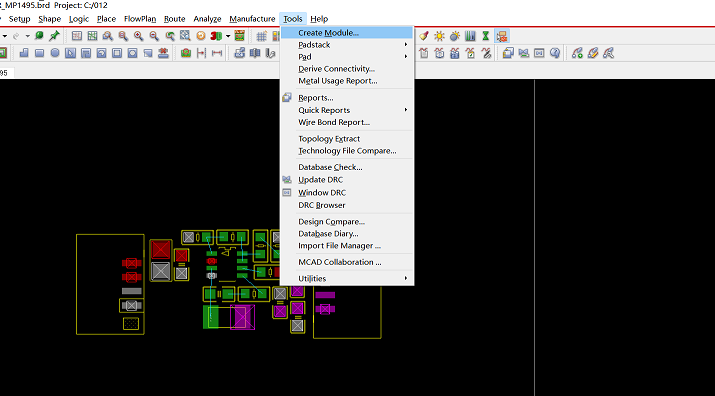This screenshot has height=396, width=715.
Task: Select Derive Connectivity menu entry
Action: click(347, 69)
